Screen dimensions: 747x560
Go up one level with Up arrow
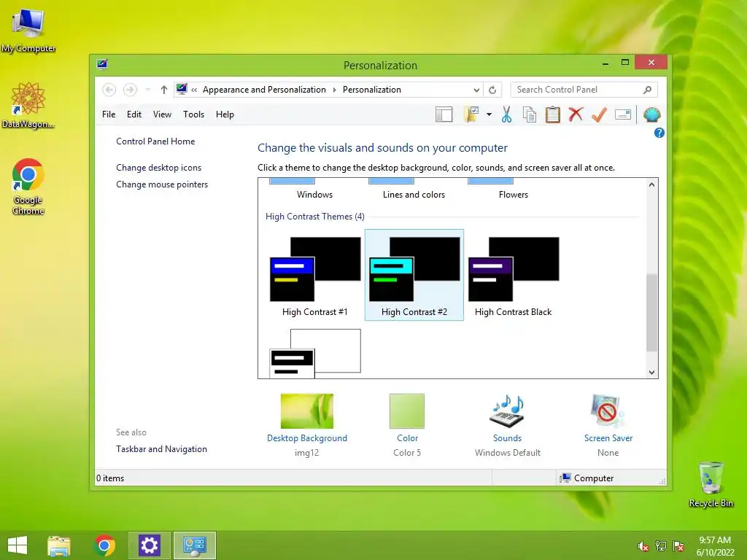(x=164, y=90)
